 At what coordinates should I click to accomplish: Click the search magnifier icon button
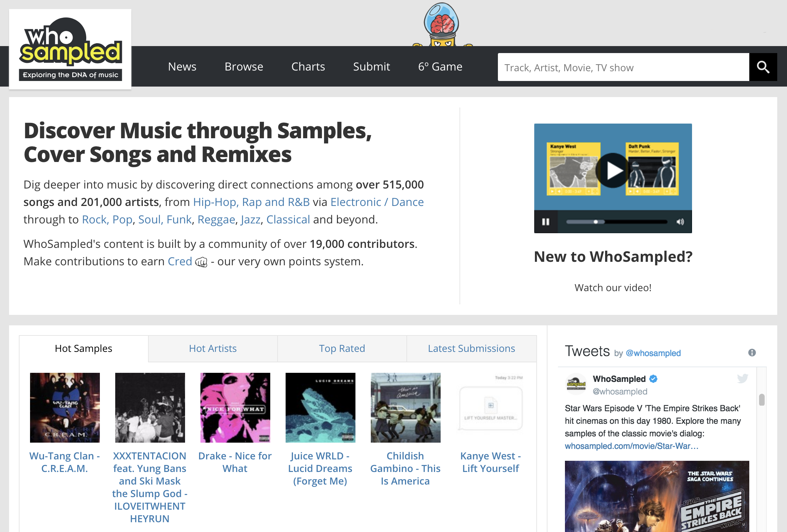pyautogui.click(x=763, y=67)
